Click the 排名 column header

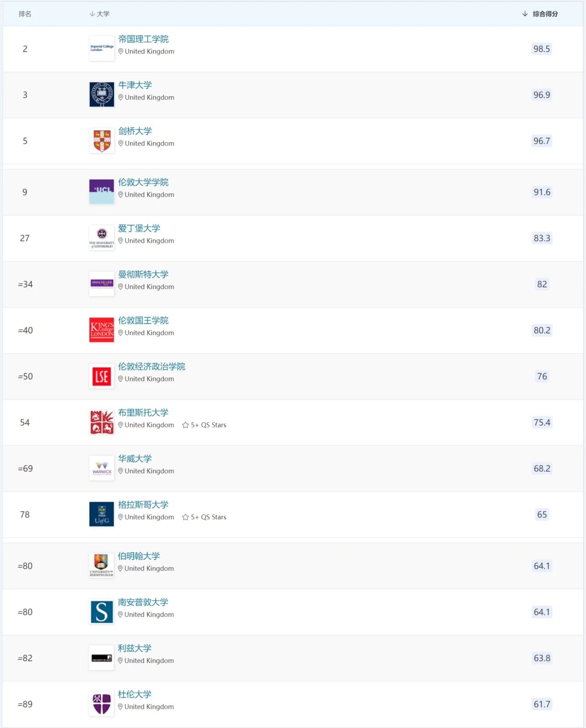[25, 14]
